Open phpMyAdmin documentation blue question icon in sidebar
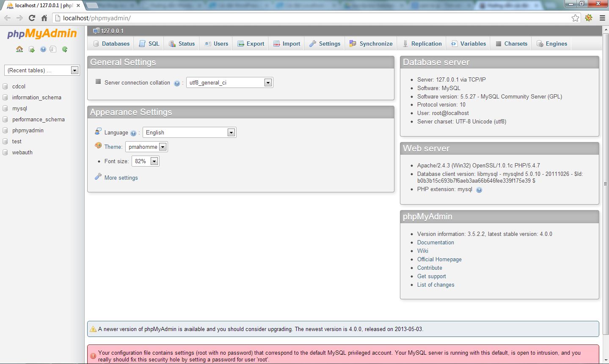609x364 pixels. 43,49
